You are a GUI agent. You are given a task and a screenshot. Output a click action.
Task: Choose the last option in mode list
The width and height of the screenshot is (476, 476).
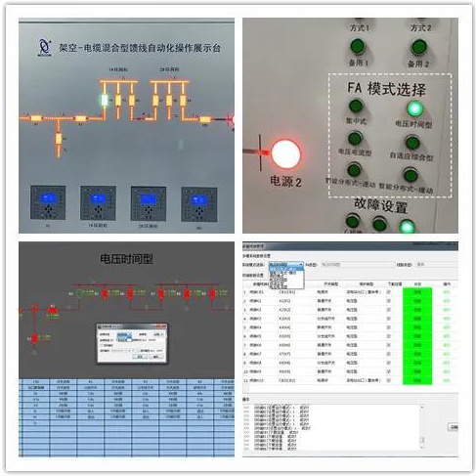click(286, 287)
